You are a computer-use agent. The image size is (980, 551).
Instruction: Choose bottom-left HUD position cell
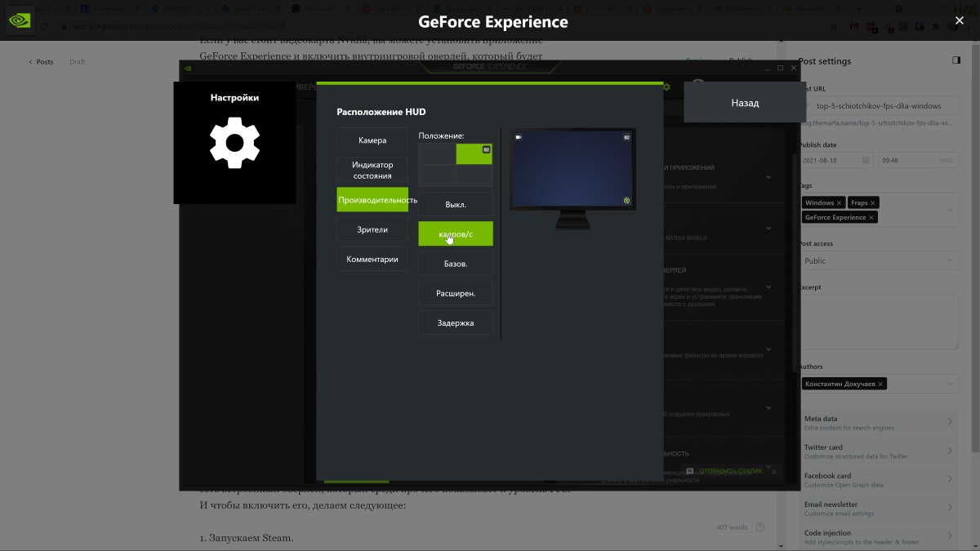tap(437, 175)
